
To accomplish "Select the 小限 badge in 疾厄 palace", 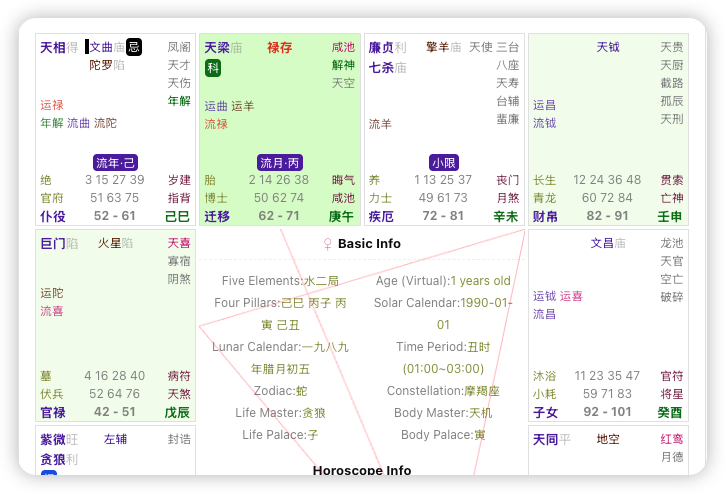I will pyautogui.click(x=444, y=163).
